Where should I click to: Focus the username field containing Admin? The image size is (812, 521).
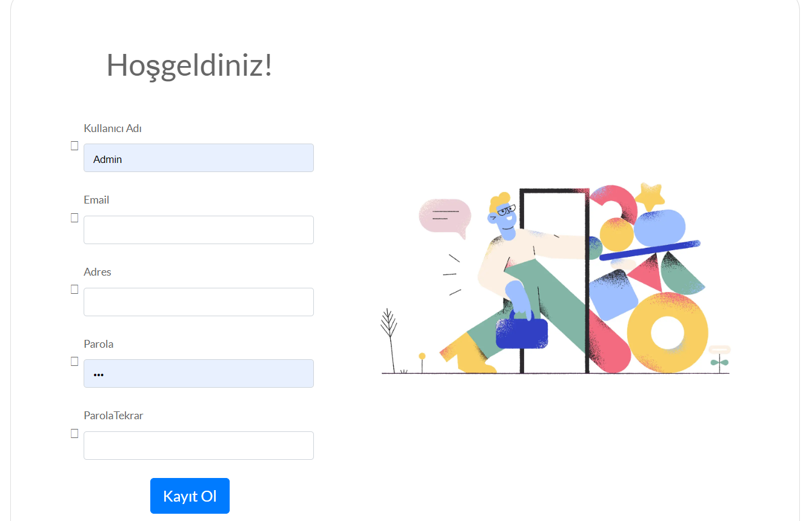(x=198, y=158)
